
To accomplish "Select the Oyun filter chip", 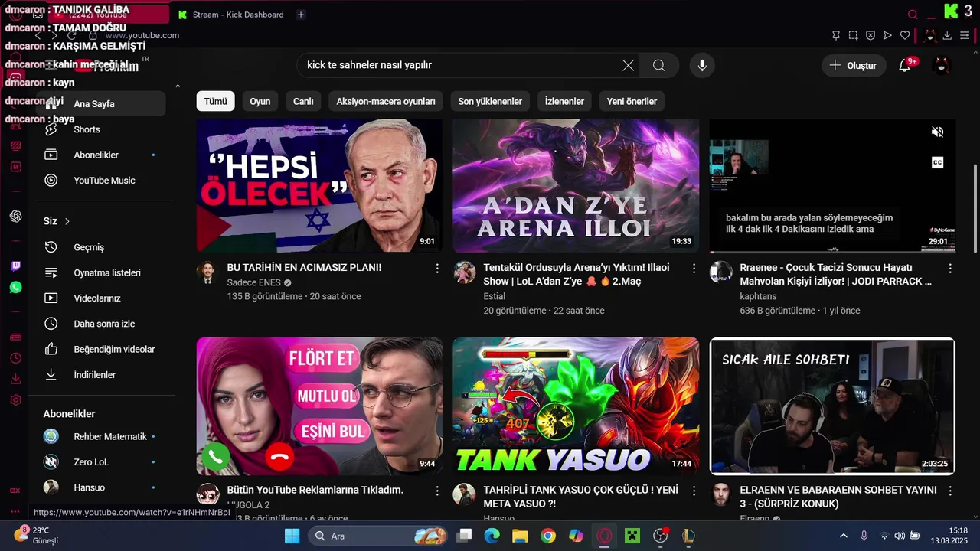I will click(x=260, y=101).
